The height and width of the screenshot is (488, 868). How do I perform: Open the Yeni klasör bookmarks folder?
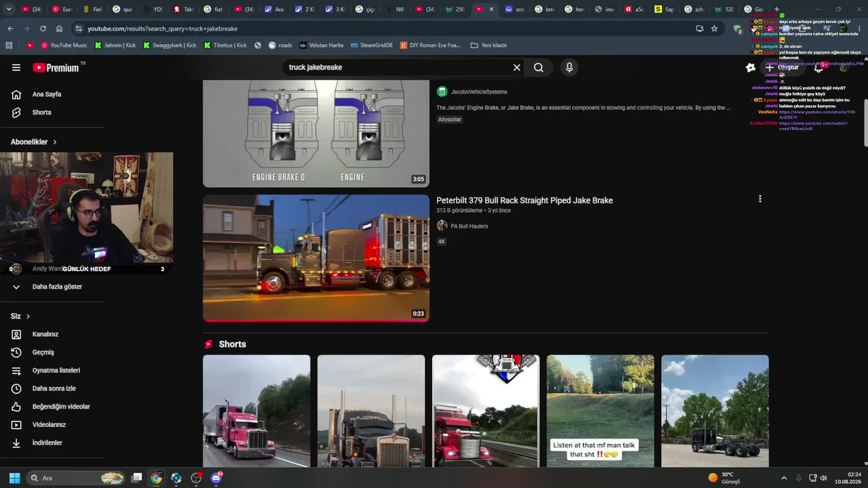pos(488,45)
